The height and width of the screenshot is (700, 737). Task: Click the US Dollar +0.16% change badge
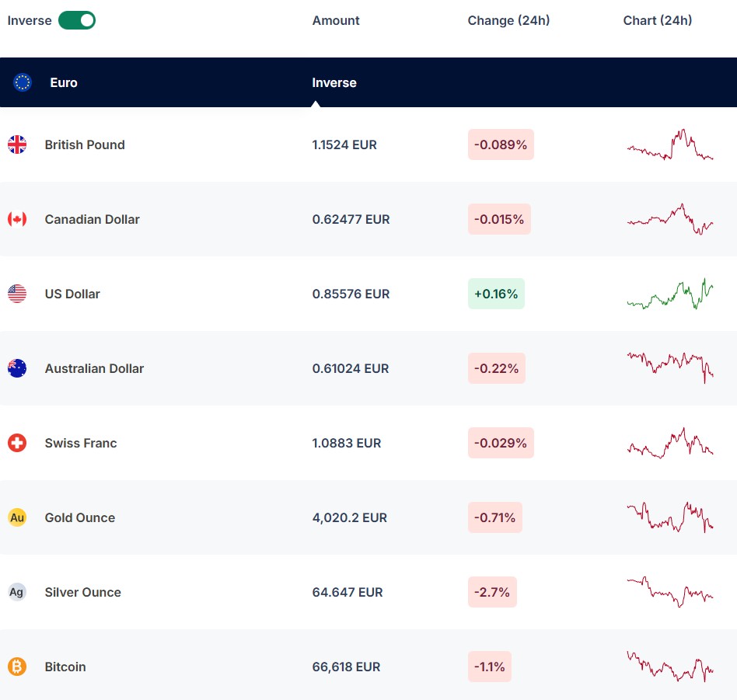(x=496, y=294)
